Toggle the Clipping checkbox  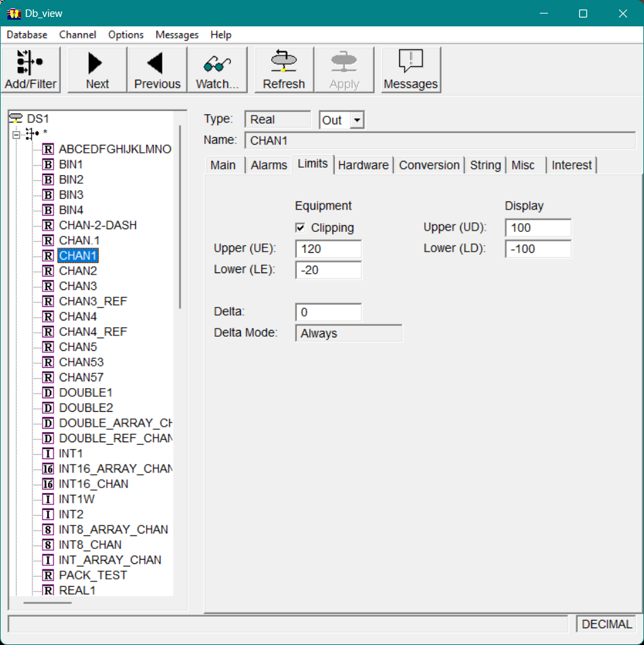[x=300, y=228]
